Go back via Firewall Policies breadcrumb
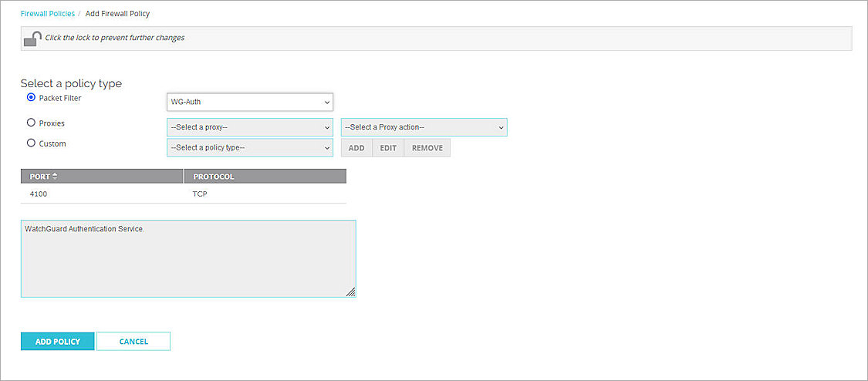868x381 pixels. click(x=48, y=13)
